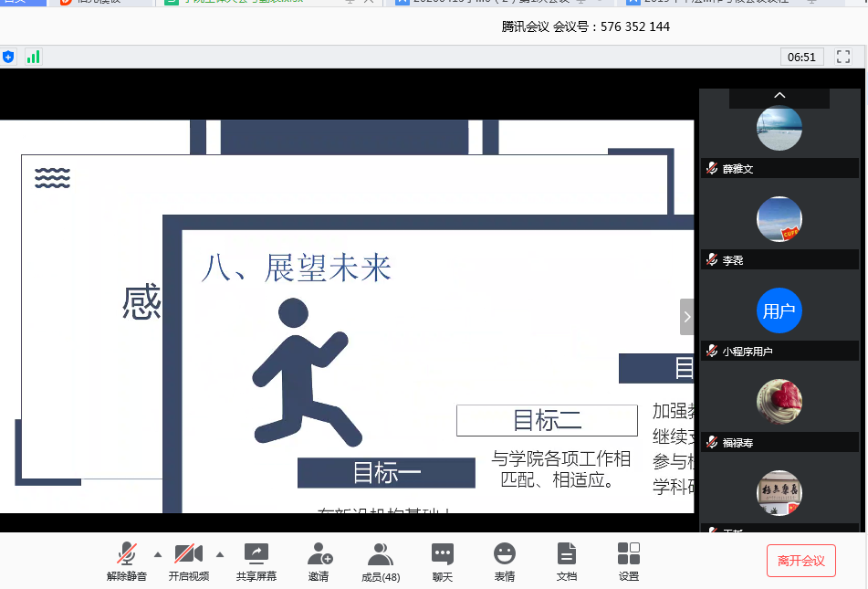Expand audio options arrow beside 解除静音
This screenshot has height=589, width=868.
click(x=158, y=554)
